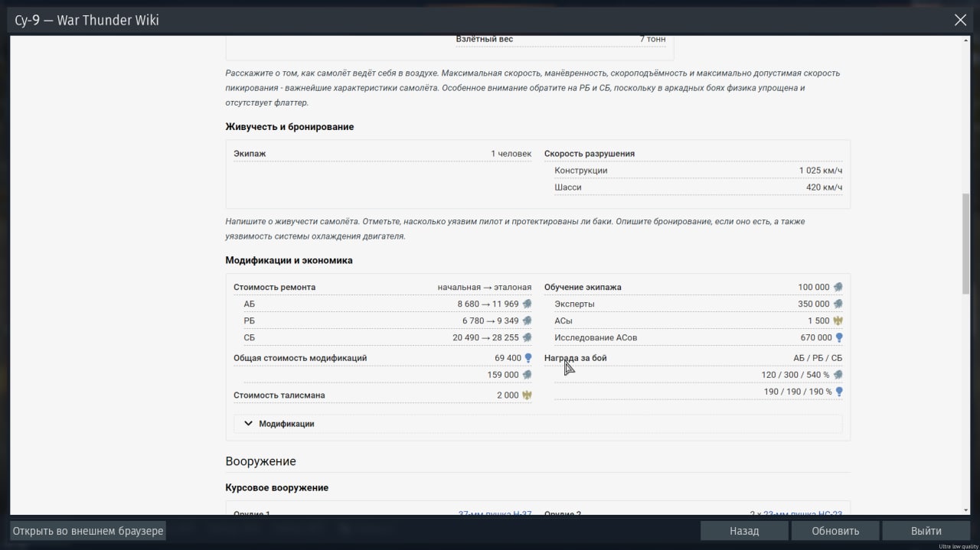Screen dimensions: 980x550
Task: Close the War Thunder Wiki window
Action: point(960,20)
